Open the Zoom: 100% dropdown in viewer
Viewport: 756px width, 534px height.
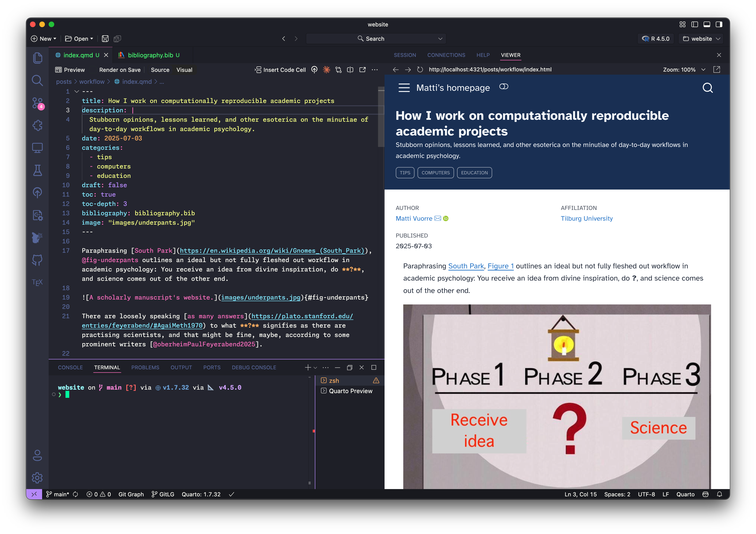click(684, 69)
